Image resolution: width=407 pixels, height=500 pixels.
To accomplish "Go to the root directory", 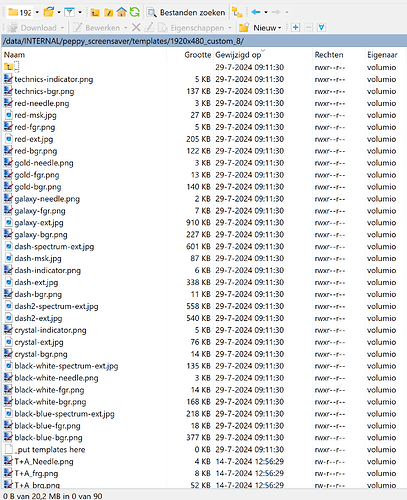I will point(108,13).
